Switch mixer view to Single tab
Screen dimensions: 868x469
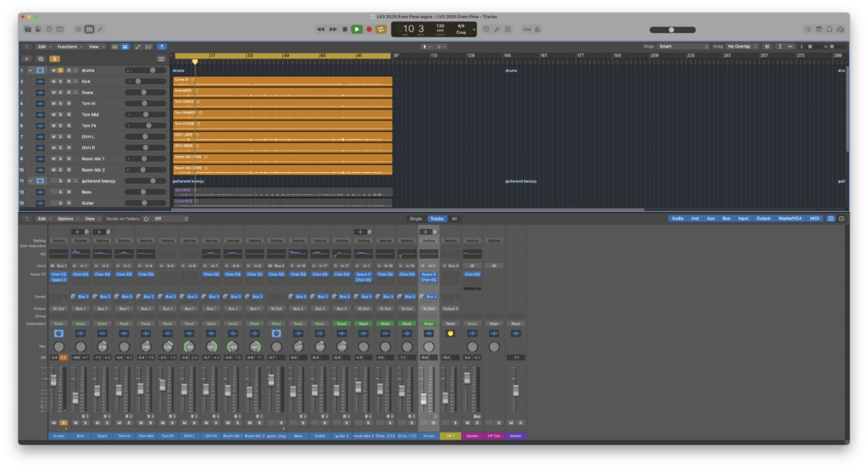tap(415, 219)
